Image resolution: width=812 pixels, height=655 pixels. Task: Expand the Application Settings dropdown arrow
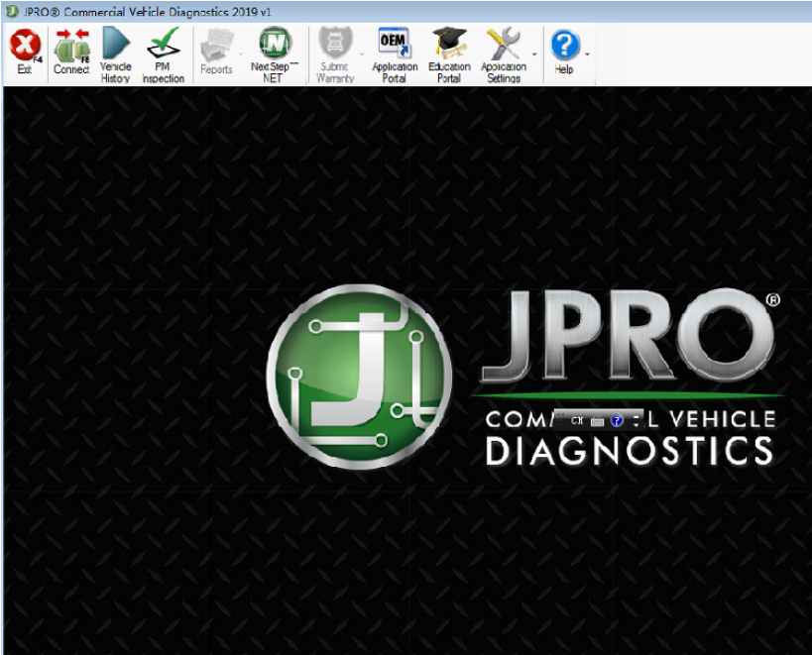coord(534,55)
